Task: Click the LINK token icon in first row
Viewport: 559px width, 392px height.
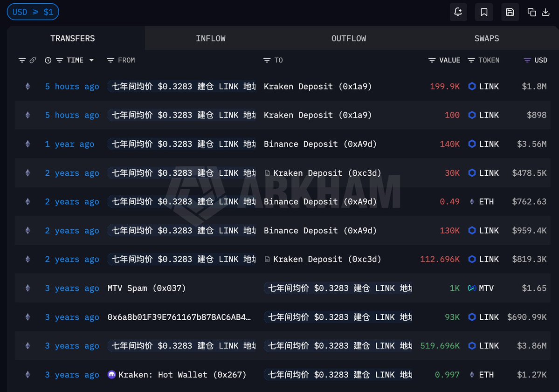Action: point(472,86)
